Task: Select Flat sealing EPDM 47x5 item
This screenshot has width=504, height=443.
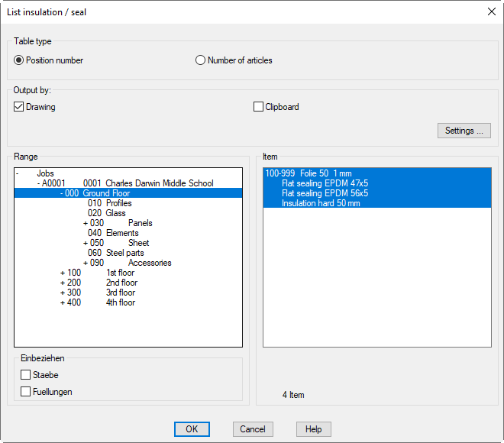Action: click(x=325, y=183)
